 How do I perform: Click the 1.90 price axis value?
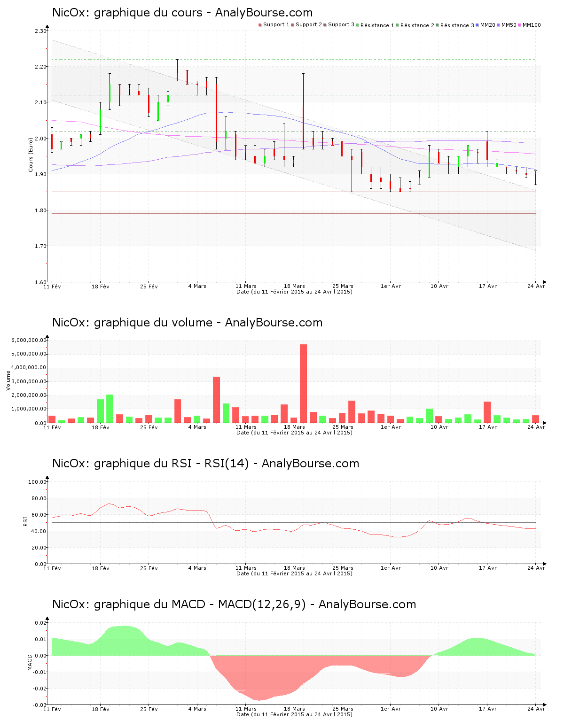40,174
